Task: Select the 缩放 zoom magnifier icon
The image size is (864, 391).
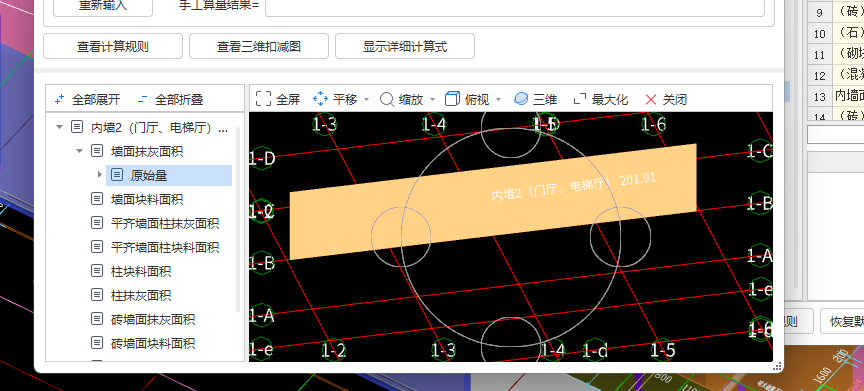Action: [x=387, y=99]
